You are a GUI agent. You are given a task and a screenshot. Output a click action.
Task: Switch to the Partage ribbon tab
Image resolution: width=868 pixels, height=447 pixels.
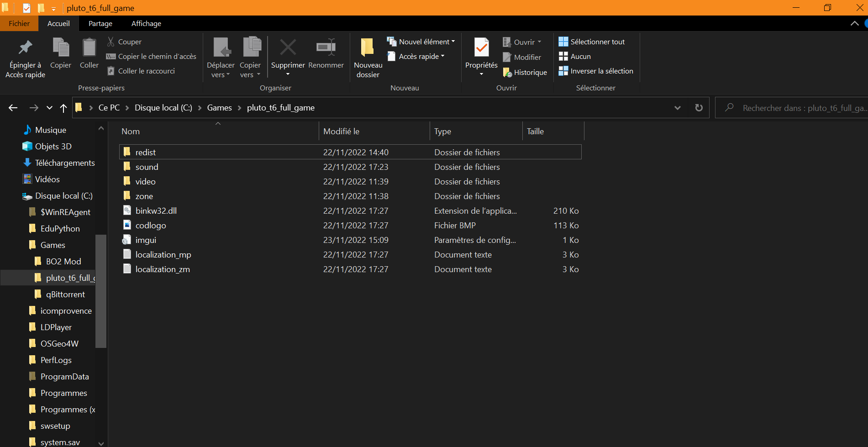(x=100, y=23)
